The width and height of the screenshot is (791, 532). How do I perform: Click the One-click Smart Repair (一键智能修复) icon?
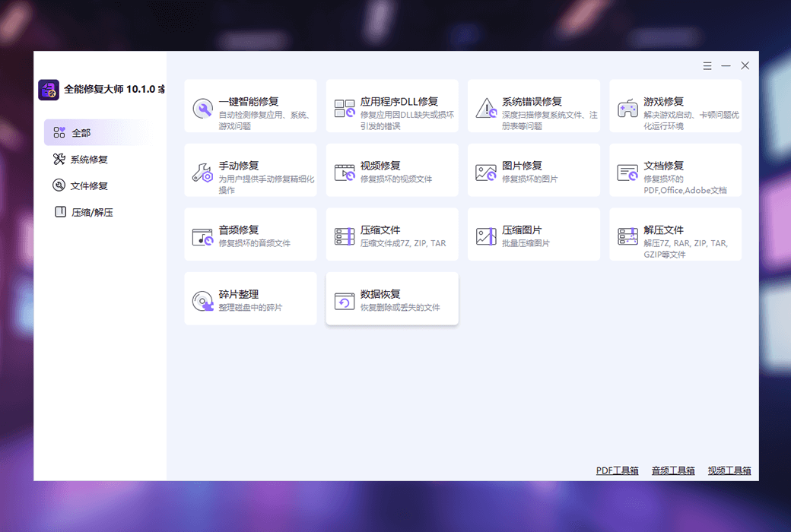click(202, 108)
